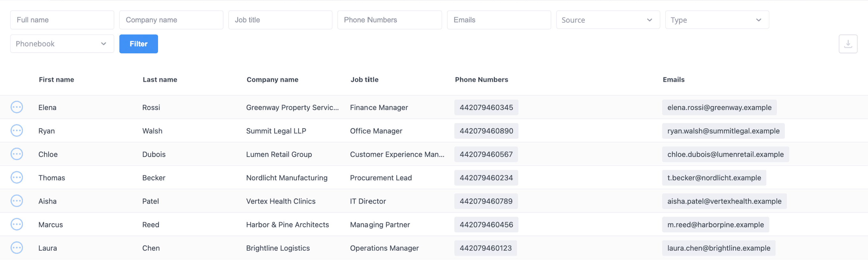Open the actions menu for Aisha Patel
Screen dimensions: 868x264
coord(17,201)
